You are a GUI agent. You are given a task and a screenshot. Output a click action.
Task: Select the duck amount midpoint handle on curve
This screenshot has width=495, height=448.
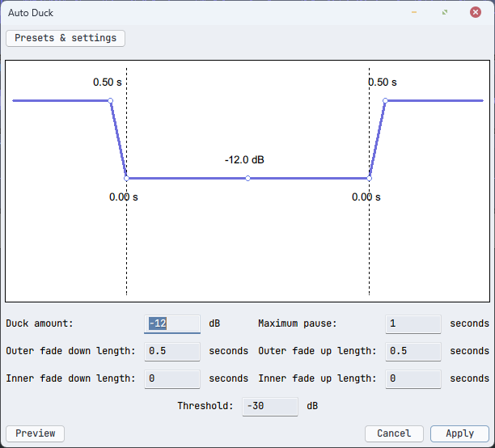pos(247,178)
